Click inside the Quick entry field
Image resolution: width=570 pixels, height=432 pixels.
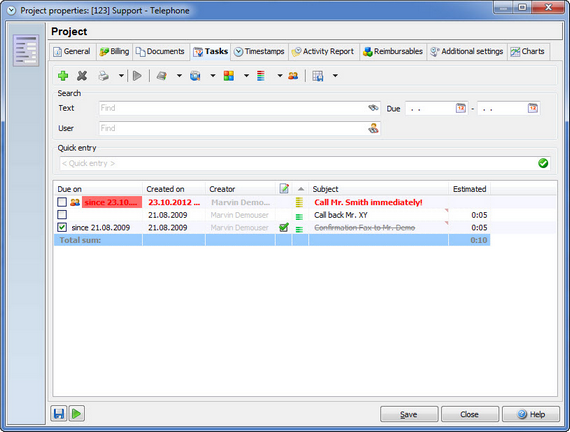click(298, 163)
